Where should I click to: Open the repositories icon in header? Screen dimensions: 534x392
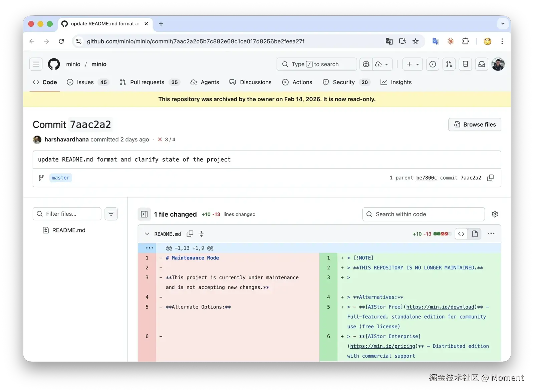[x=465, y=64]
